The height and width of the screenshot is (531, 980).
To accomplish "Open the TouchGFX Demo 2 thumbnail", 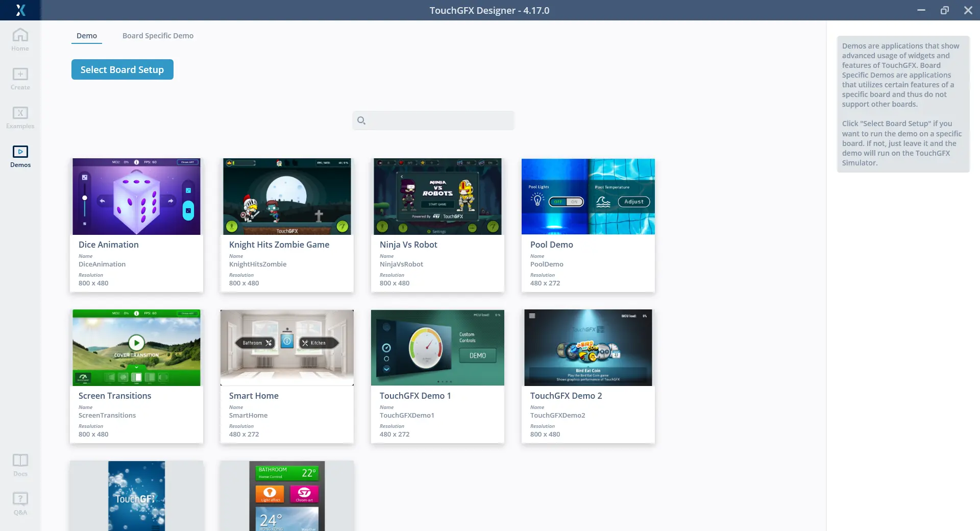I will coord(588,348).
